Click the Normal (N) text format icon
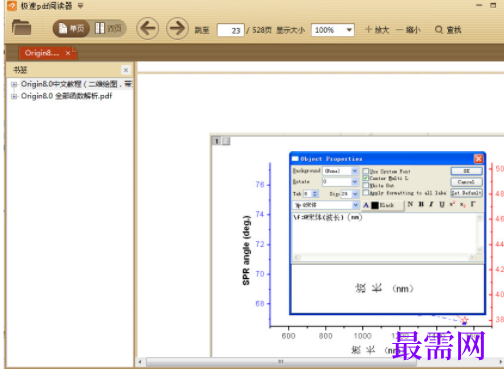This screenshot has width=504, height=377. [410, 204]
